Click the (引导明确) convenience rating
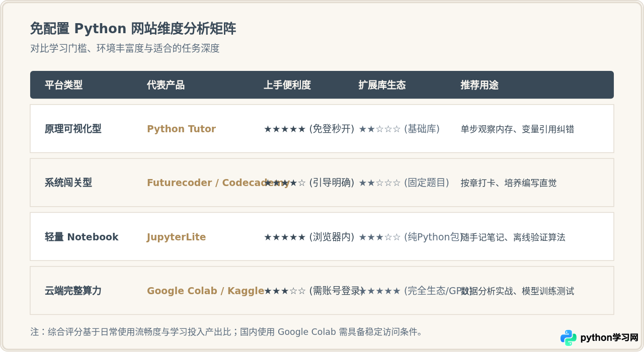This screenshot has height=352, width=644. (x=309, y=183)
